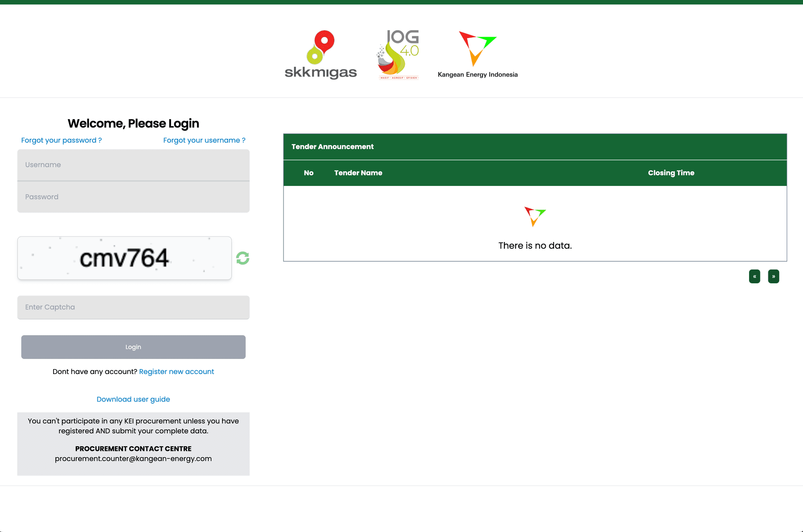Open Download user guide
Viewport: 803px width, 532px height.
[x=133, y=399]
